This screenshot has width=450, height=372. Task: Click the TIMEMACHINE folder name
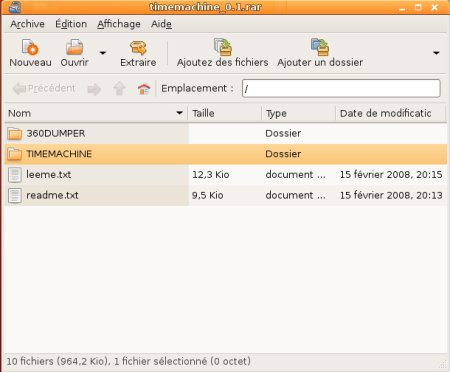pos(59,154)
